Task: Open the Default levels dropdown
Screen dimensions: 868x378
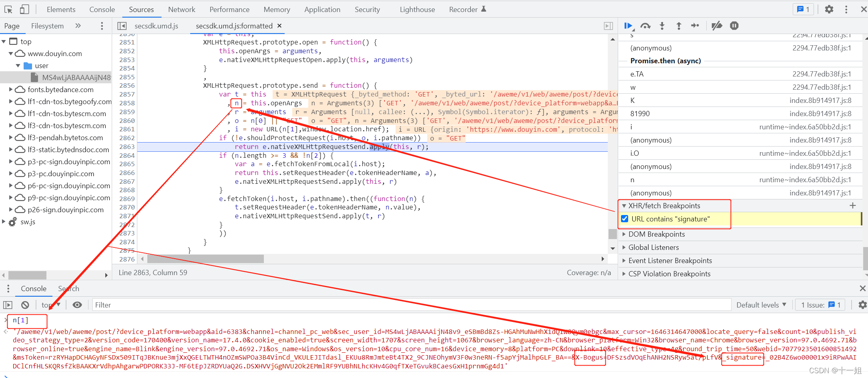Action: [761, 305]
